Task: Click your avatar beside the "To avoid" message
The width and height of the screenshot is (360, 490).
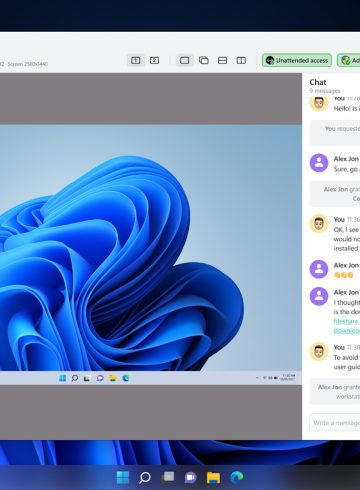Action: click(319, 351)
